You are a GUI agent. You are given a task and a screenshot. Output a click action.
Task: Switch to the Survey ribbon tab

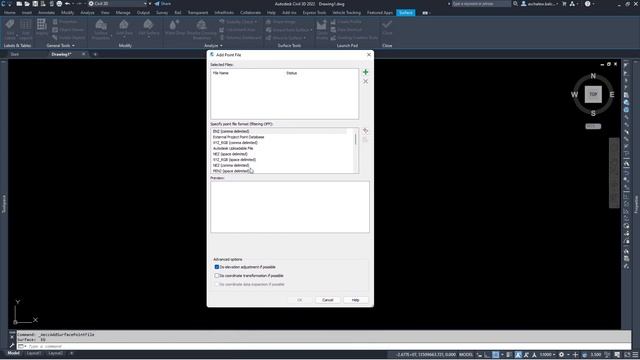162,13
